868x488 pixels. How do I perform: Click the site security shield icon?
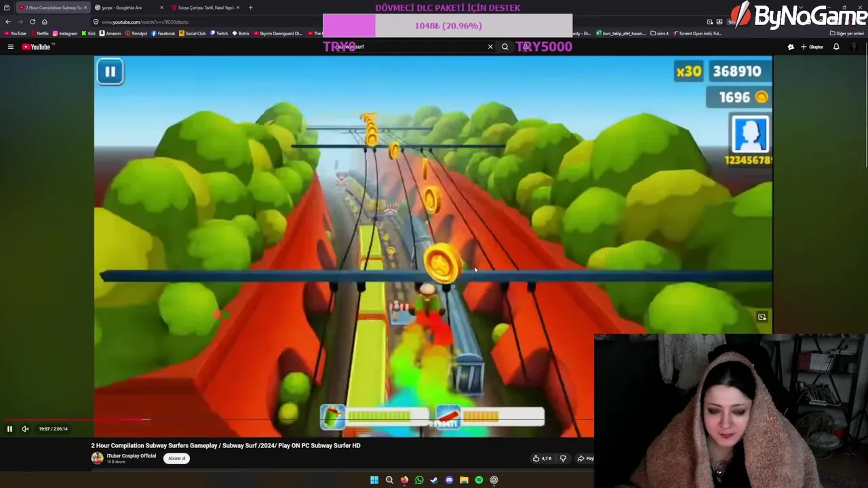(x=96, y=22)
